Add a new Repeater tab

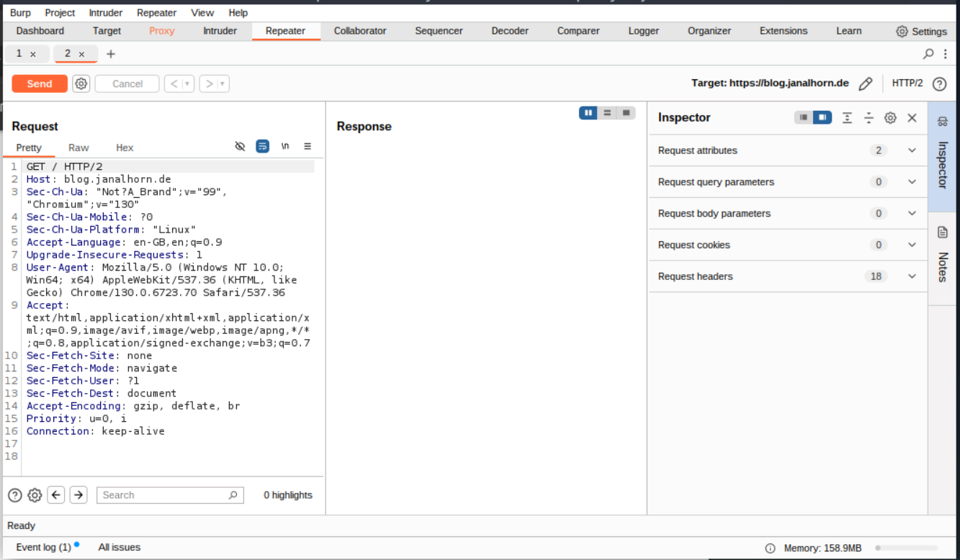coord(110,54)
